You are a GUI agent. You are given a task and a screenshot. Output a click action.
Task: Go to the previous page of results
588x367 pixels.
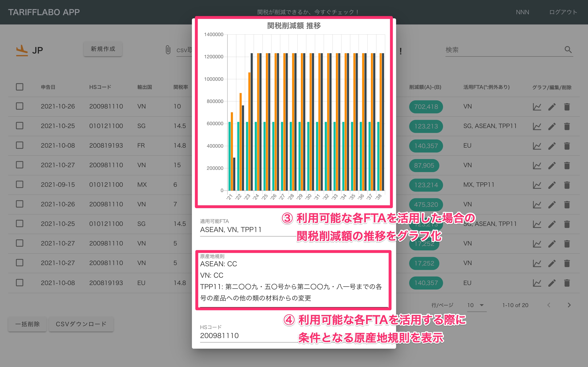click(x=549, y=305)
